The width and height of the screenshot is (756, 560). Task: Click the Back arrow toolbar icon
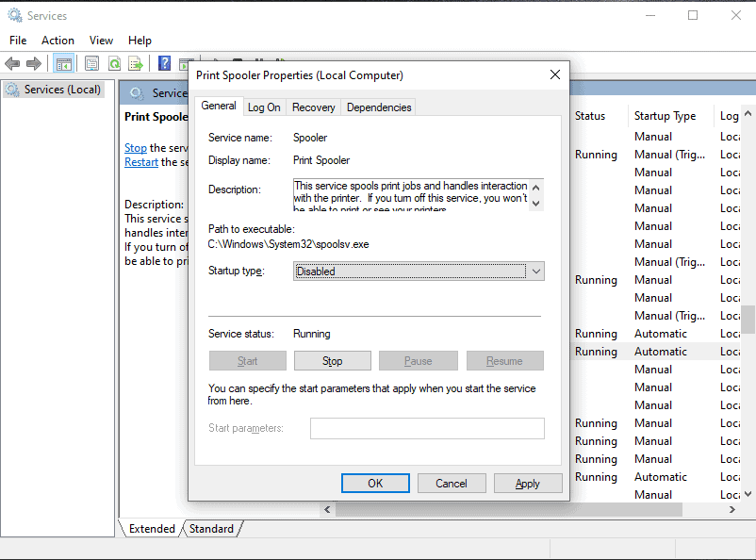click(x=12, y=64)
